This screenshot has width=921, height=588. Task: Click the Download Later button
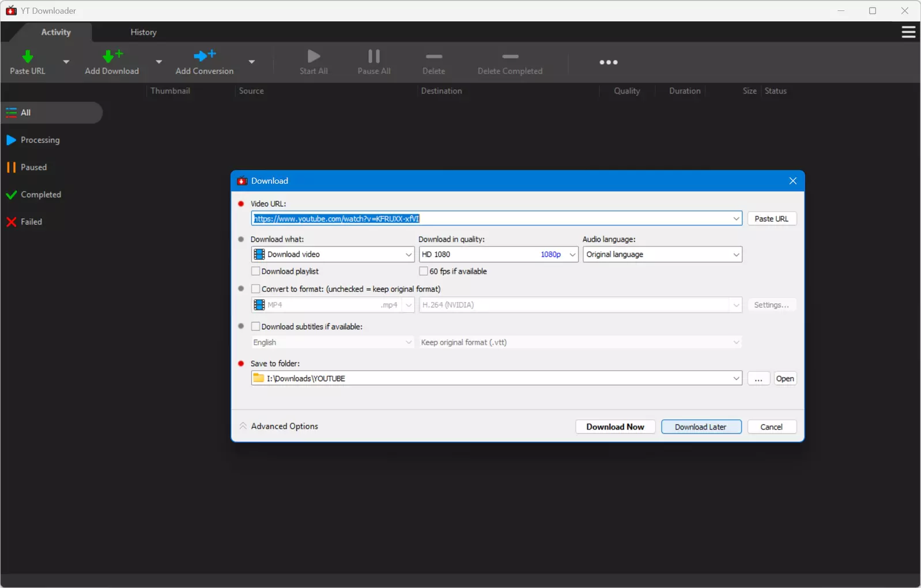[701, 427]
